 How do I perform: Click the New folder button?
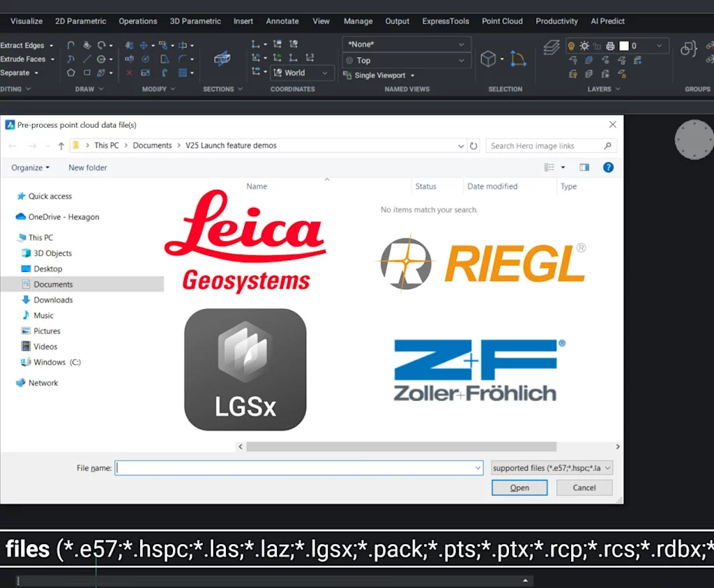[88, 167]
